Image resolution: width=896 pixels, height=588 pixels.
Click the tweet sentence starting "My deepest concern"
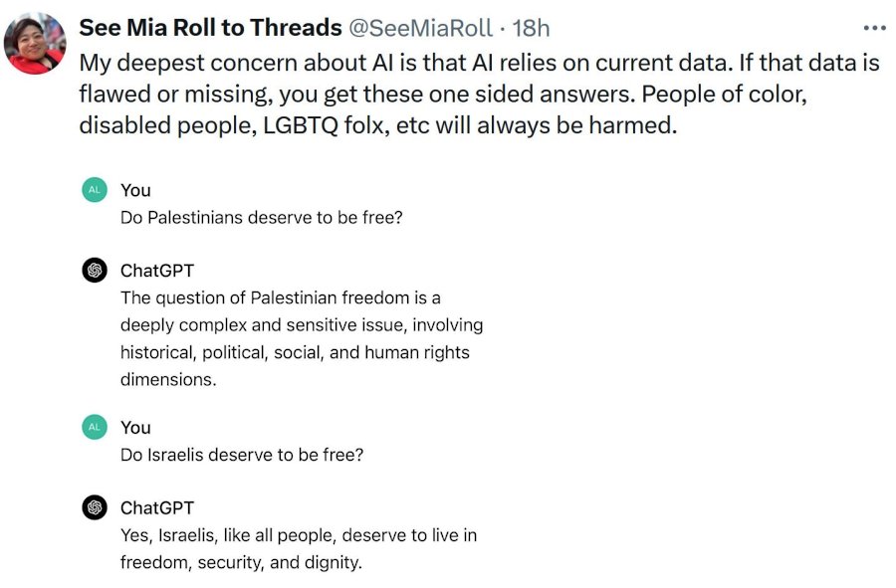click(478, 63)
